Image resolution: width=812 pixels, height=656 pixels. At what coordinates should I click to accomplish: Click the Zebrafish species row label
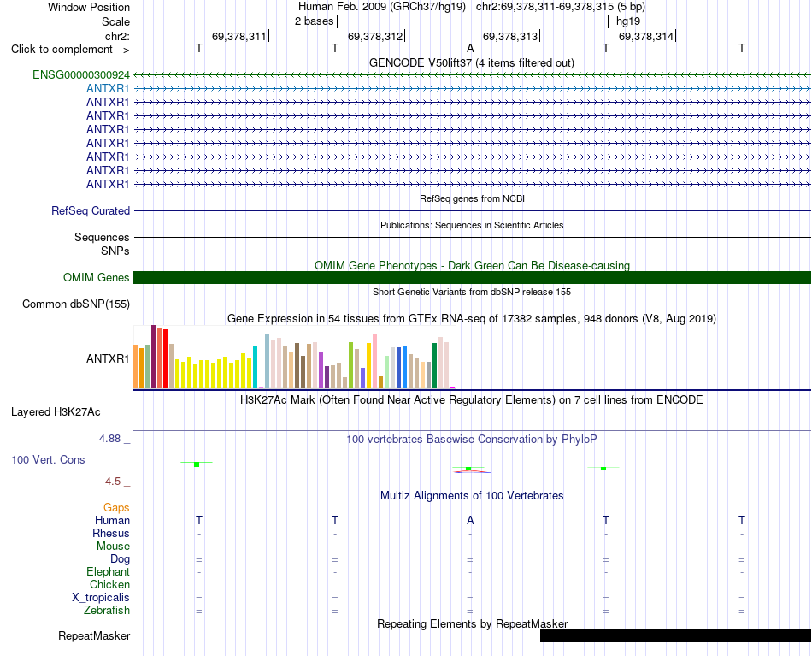tap(107, 610)
